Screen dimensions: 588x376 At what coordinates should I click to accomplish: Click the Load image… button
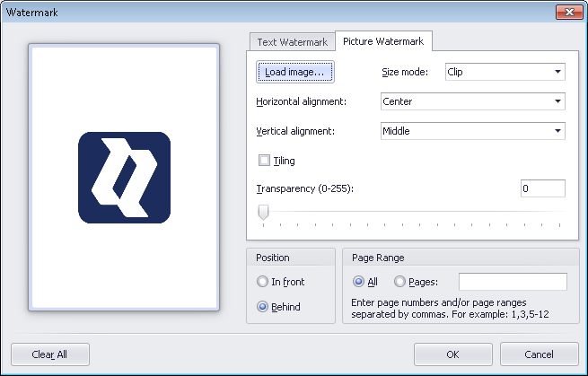(x=295, y=72)
